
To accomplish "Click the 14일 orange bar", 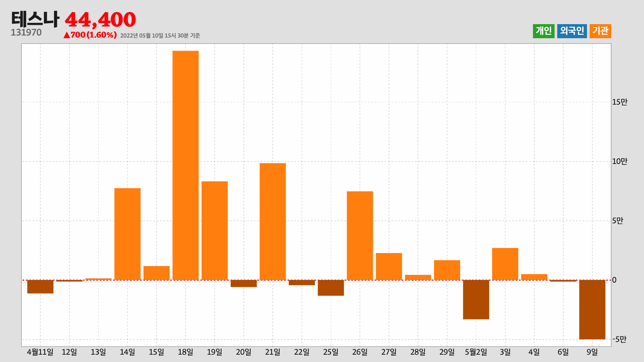I will point(127,234).
